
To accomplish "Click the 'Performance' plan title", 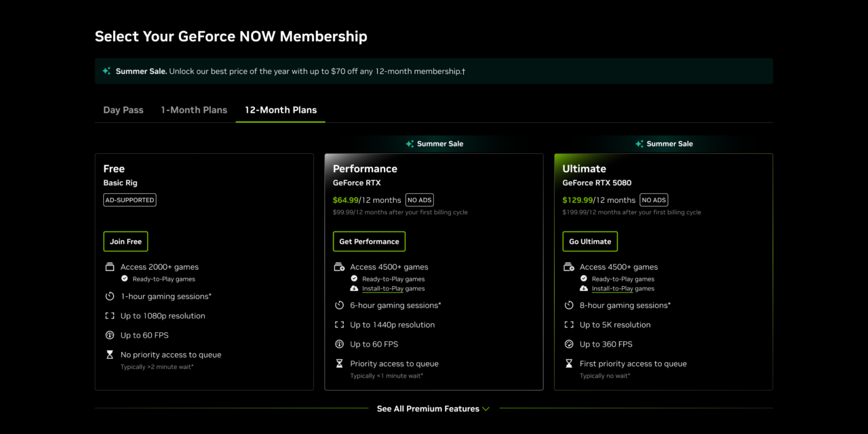I will coord(365,169).
